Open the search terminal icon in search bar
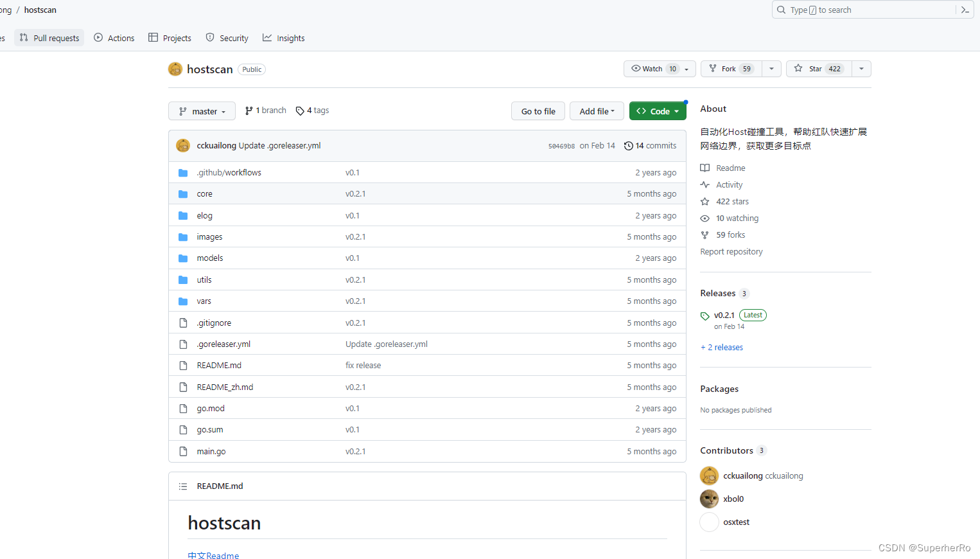 (965, 10)
